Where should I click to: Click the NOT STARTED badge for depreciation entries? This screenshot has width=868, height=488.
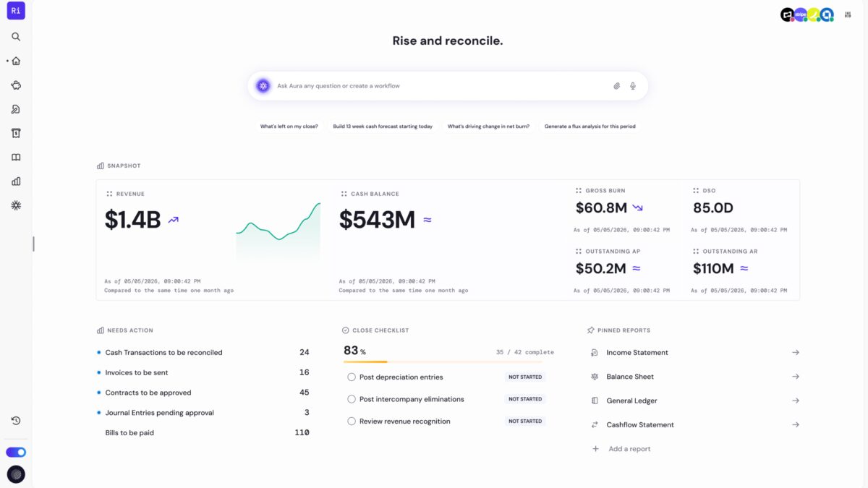point(525,377)
